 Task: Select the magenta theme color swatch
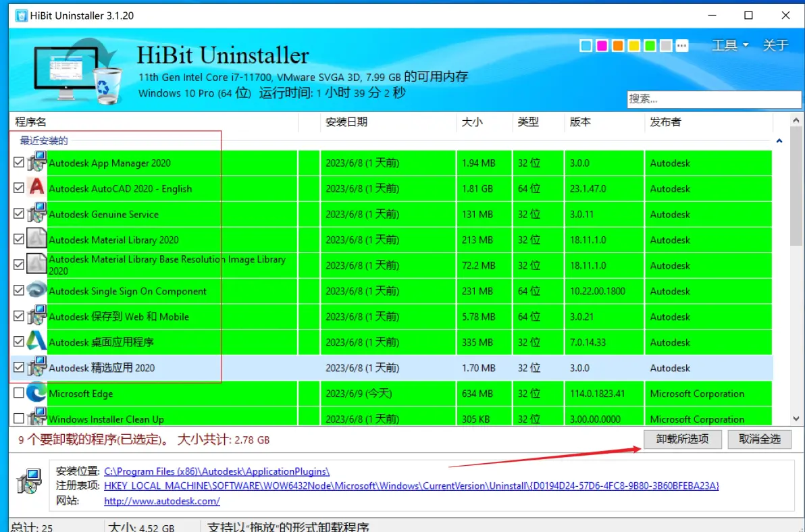[x=602, y=46]
